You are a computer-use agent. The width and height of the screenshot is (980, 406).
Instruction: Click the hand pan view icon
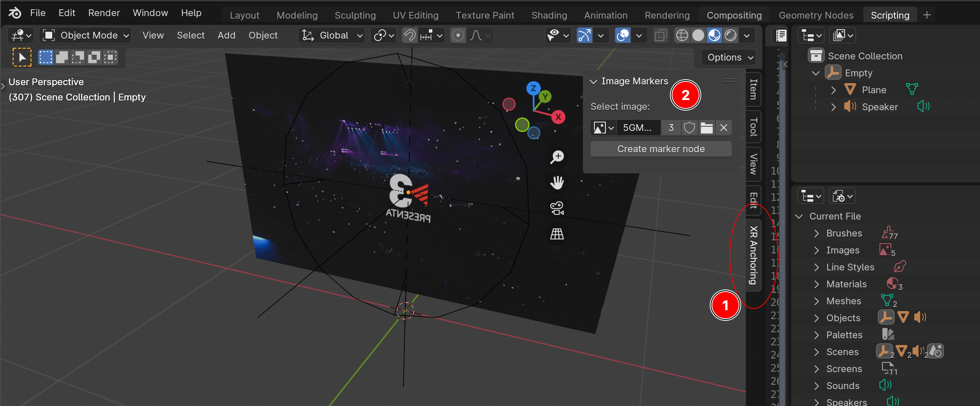557,183
